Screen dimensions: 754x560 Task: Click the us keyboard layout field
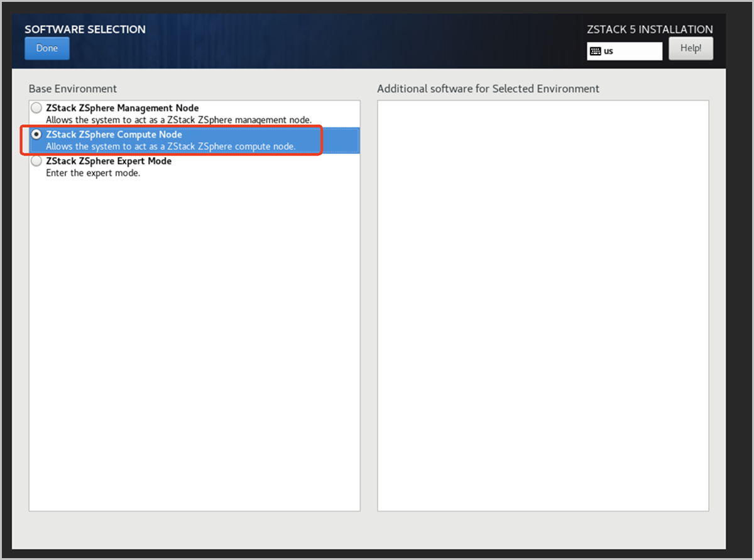[x=625, y=52]
